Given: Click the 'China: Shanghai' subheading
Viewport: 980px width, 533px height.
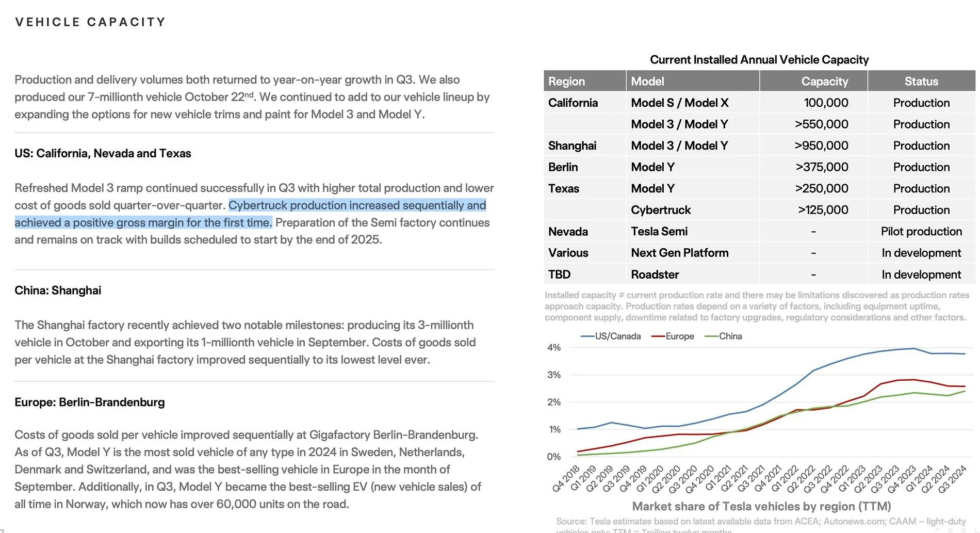Looking at the screenshot, I should pyautogui.click(x=58, y=290).
